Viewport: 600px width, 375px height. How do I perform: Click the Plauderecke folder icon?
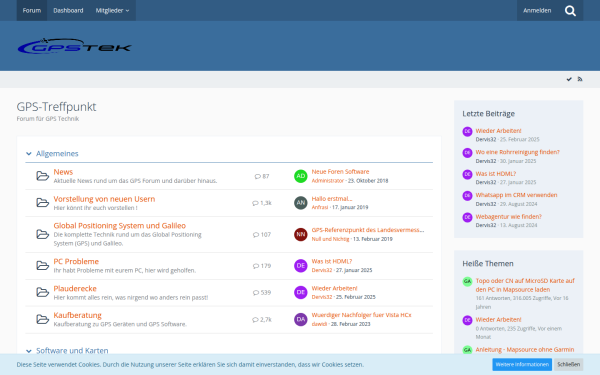42,292
